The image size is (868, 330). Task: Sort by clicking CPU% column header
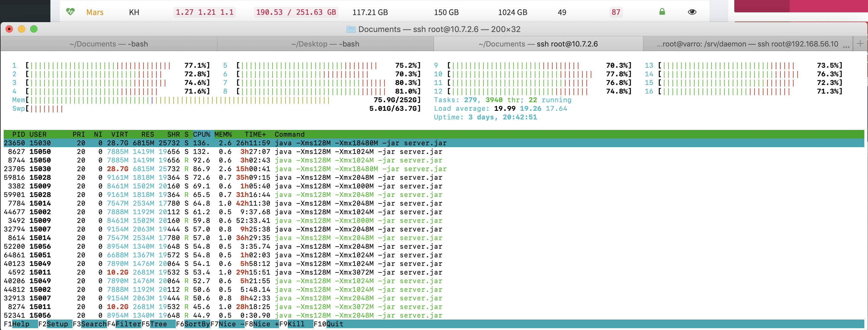pyautogui.click(x=201, y=134)
